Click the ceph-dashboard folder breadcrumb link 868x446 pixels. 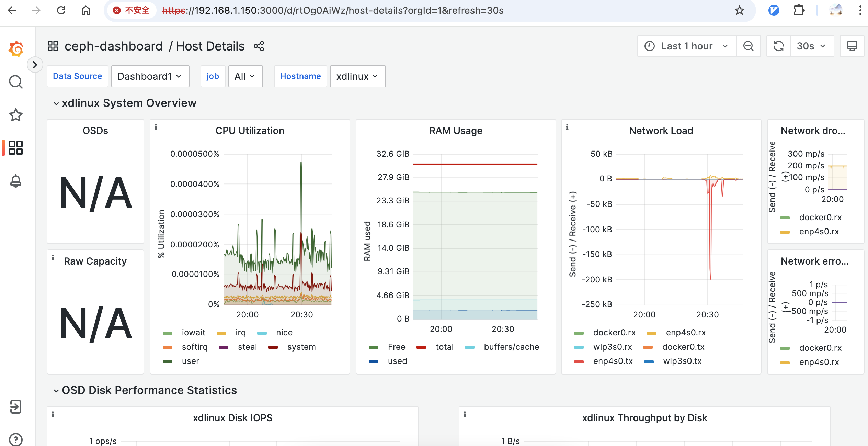pyautogui.click(x=113, y=46)
